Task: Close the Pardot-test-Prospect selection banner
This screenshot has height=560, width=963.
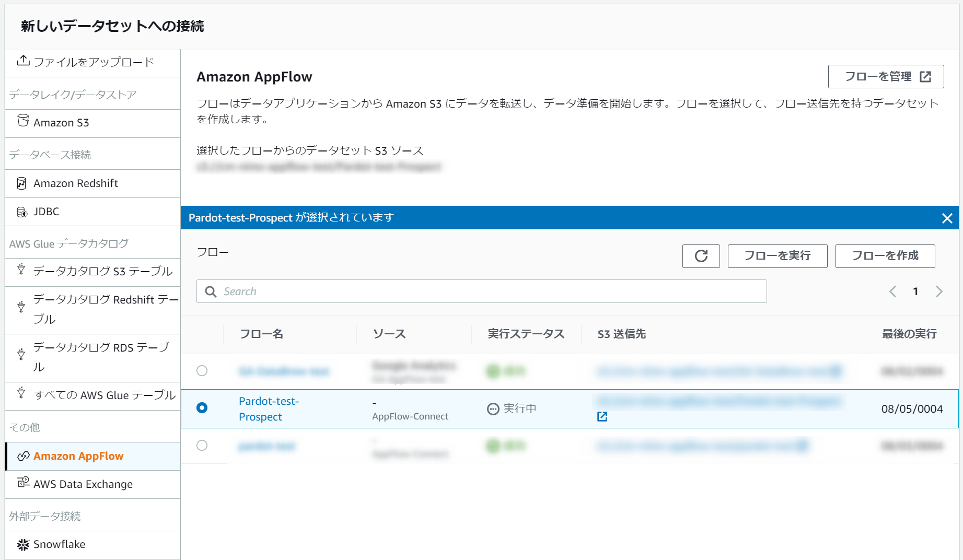Action: pos(947,218)
